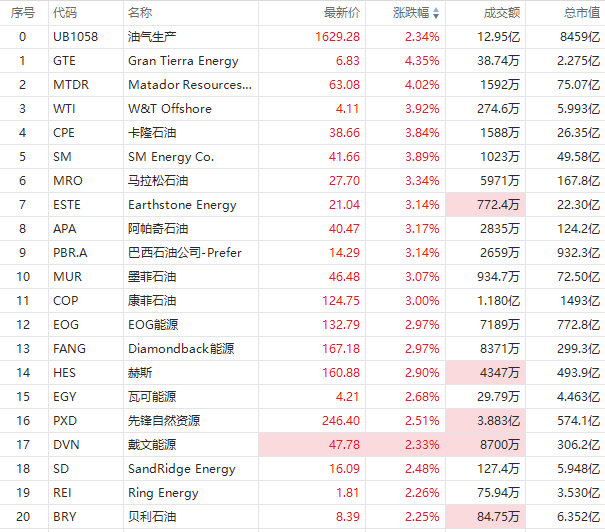
Task: Click the 涨跌幅 descending sort arrow
Action: point(437,13)
